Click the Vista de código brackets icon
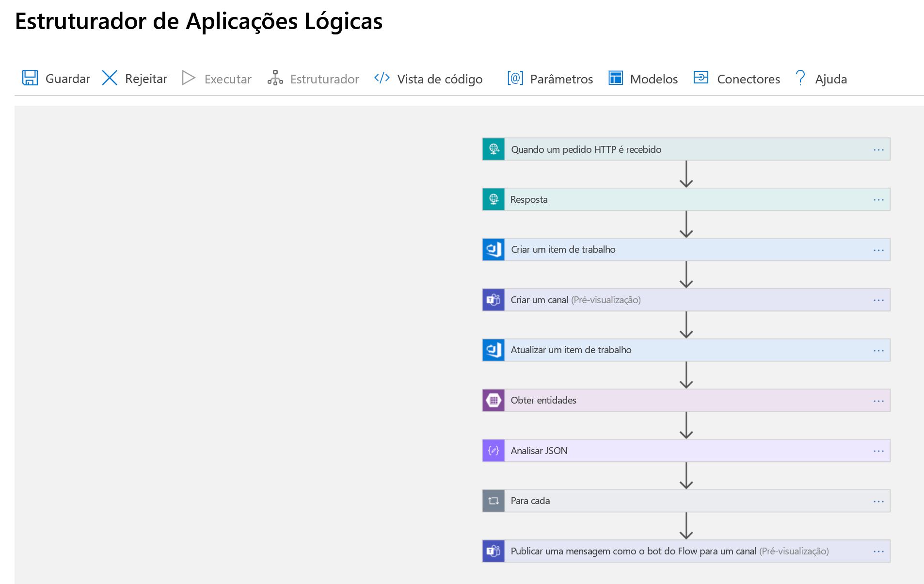 click(x=382, y=78)
